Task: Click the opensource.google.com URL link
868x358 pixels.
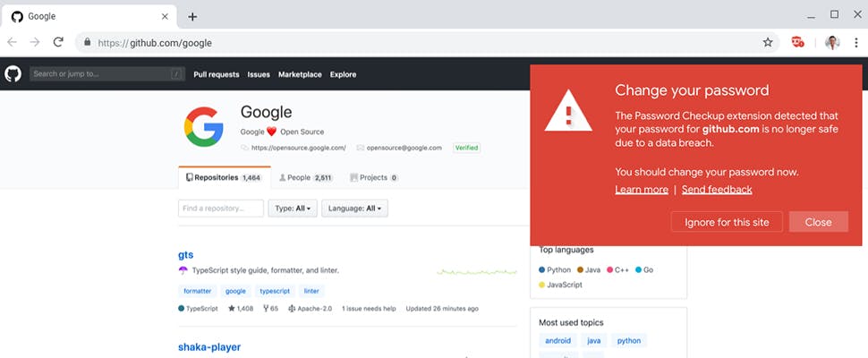Action: pyautogui.click(x=298, y=148)
